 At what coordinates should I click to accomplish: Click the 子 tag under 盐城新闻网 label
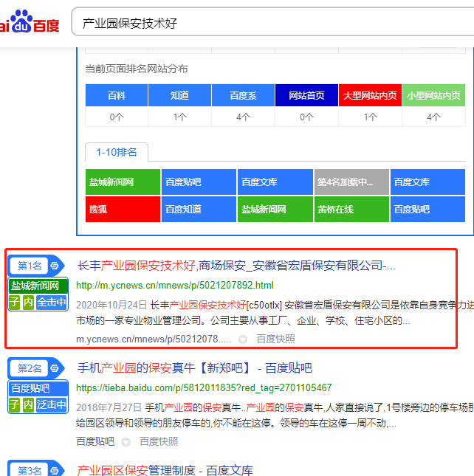tap(14, 303)
